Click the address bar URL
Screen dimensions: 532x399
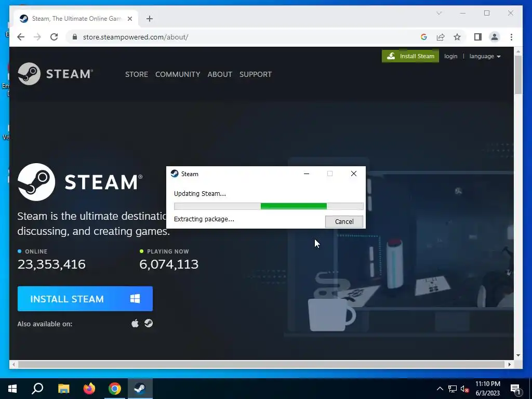click(x=136, y=37)
